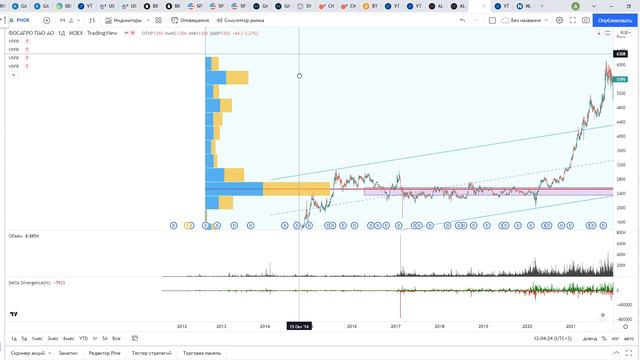Open Тестер стратегий tab

click(151, 353)
